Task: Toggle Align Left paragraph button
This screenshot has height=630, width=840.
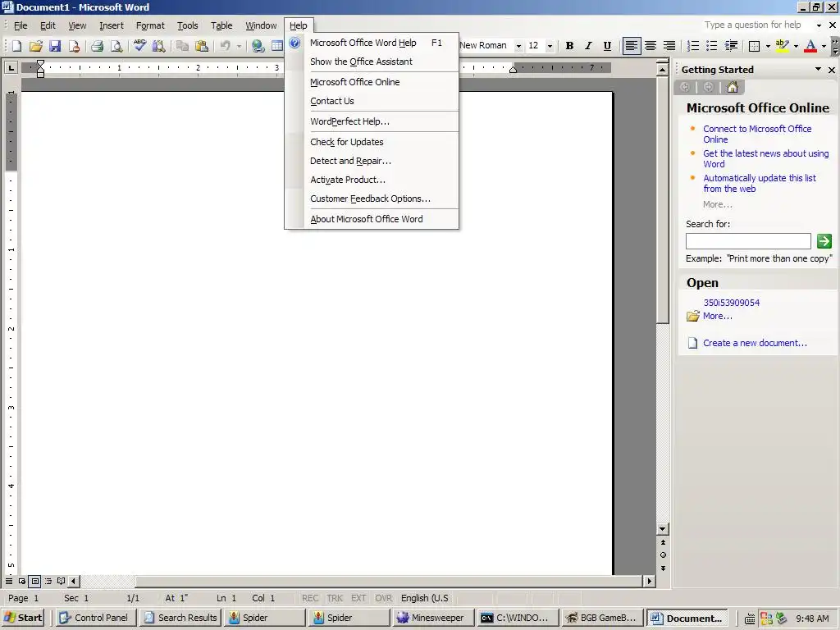Action: tap(632, 46)
